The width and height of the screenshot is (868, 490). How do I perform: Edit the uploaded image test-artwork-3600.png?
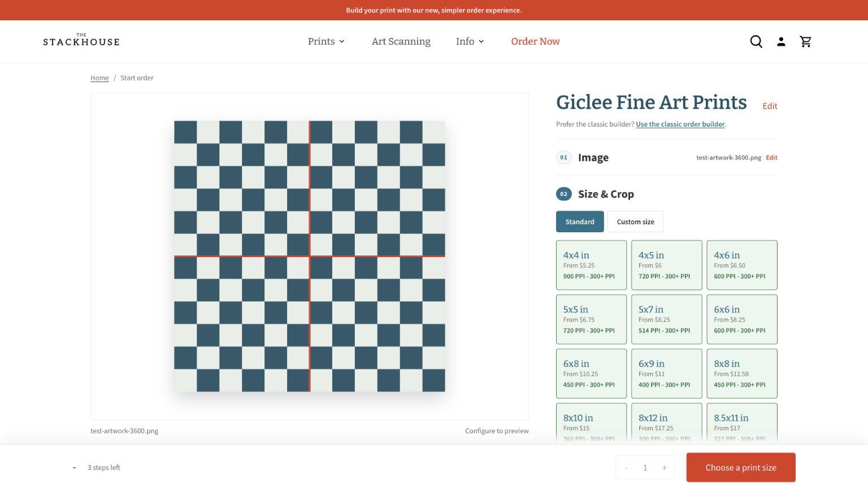click(771, 158)
